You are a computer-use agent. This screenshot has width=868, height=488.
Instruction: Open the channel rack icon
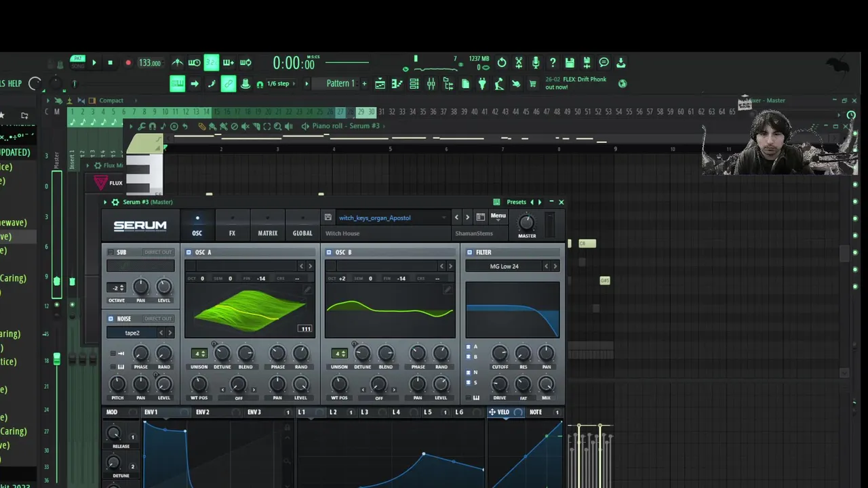coord(414,84)
